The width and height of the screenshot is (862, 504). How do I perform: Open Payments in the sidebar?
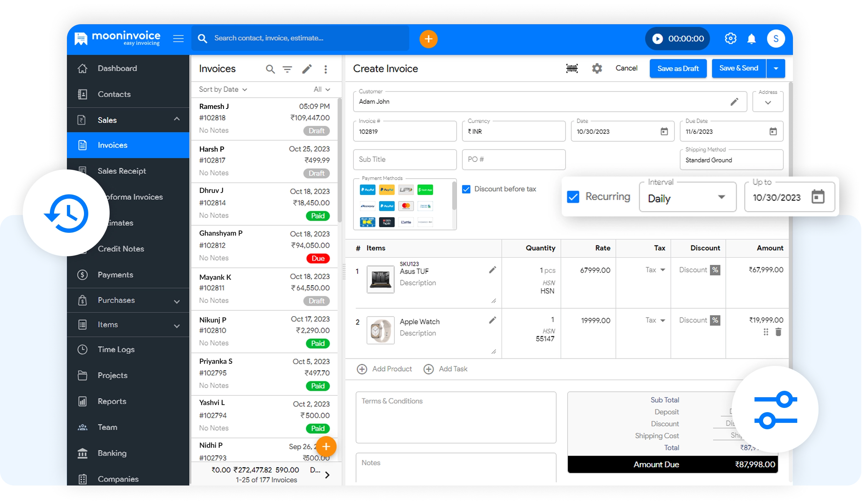[x=115, y=275]
